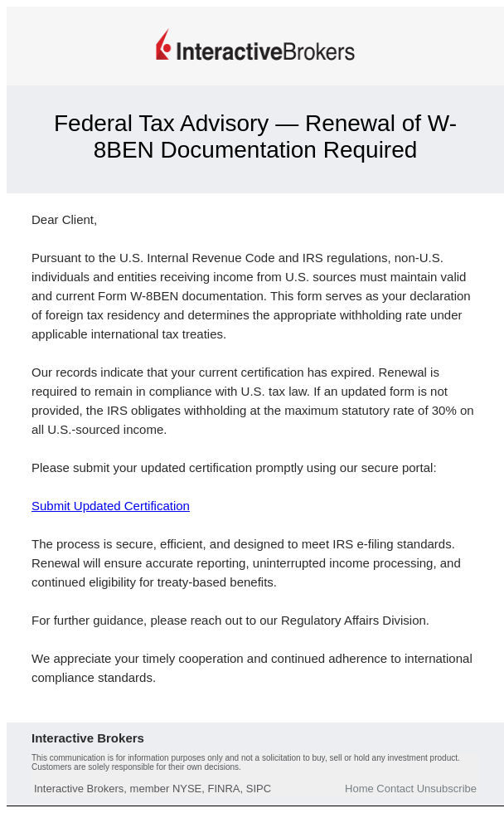Click the "Dear Client," greeting
The height and width of the screenshot is (813, 504).
coord(65,220)
